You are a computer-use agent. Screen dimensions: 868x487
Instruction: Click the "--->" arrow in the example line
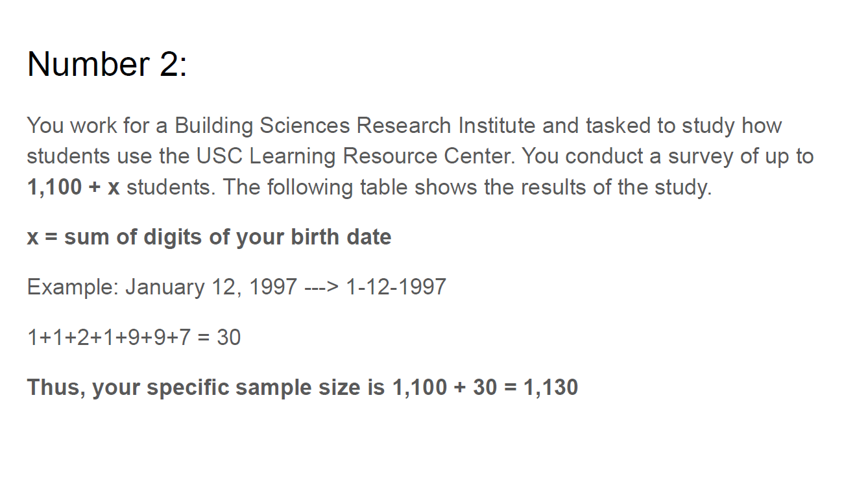click(x=322, y=287)
